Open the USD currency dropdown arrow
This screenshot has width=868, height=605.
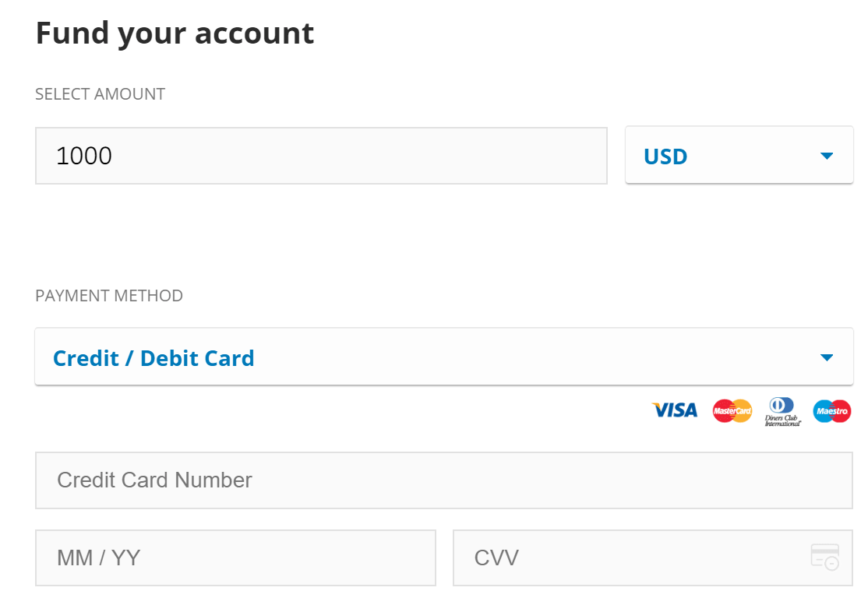pyautogui.click(x=827, y=156)
